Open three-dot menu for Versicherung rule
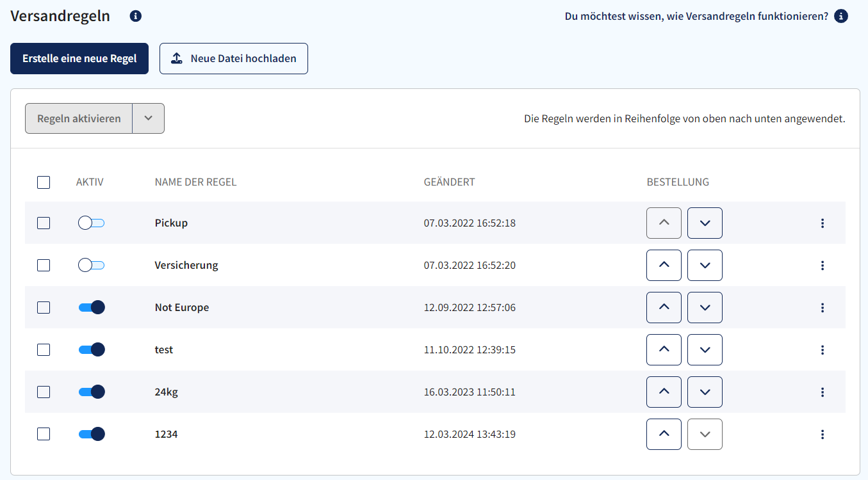 tap(823, 266)
